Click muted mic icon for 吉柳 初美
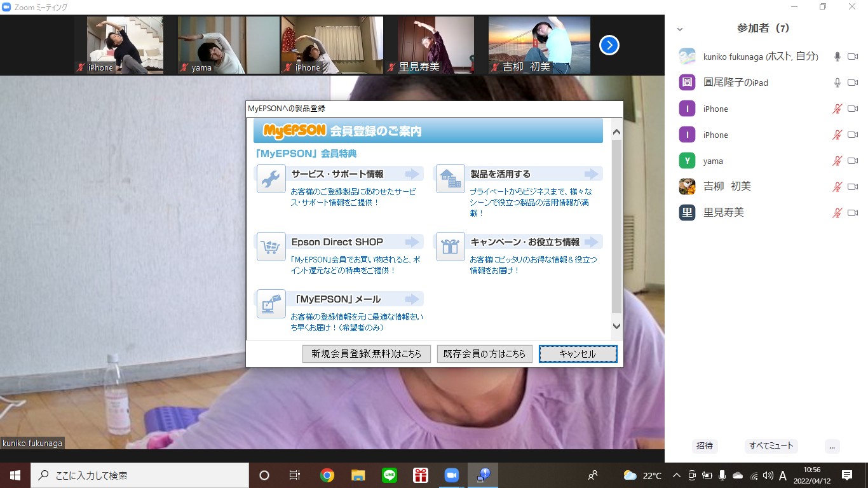Image resolution: width=868 pixels, height=488 pixels. [837, 187]
